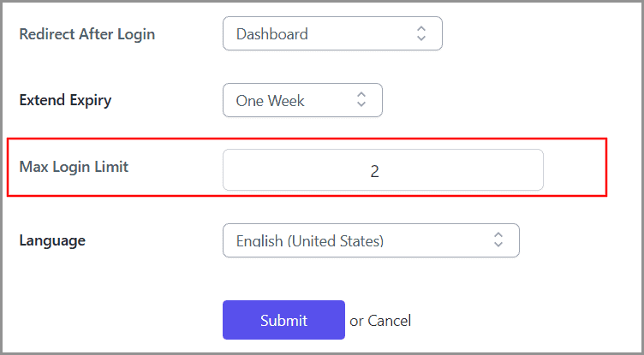Click the up-down arrows beside Dashboard
This screenshot has height=355, width=644.
pyautogui.click(x=420, y=34)
